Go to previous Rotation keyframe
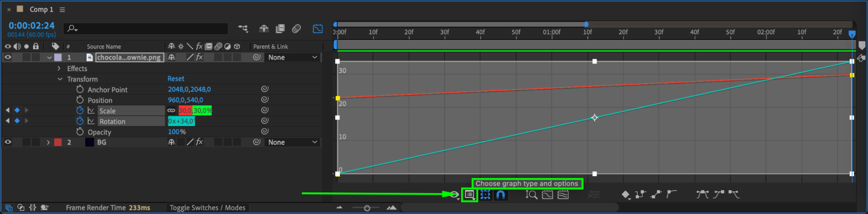 7,121
